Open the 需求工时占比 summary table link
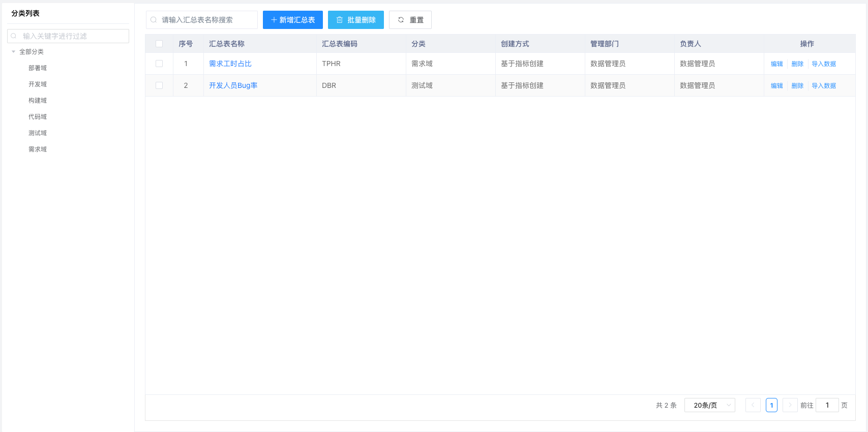This screenshot has width=868, height=432. [230, 64]
